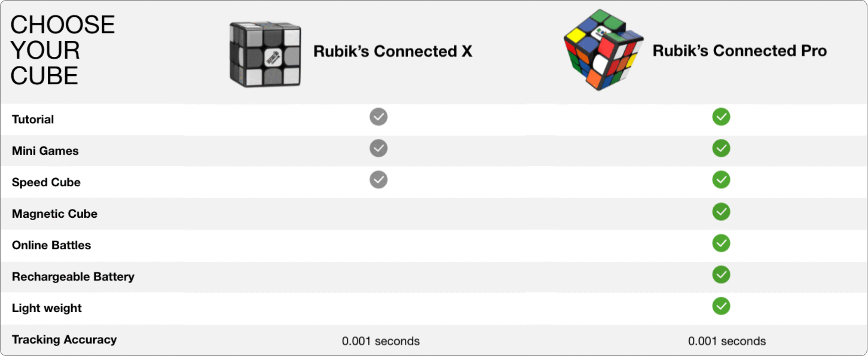Select the Rubik's Connected Pro title

click(740, 51)
